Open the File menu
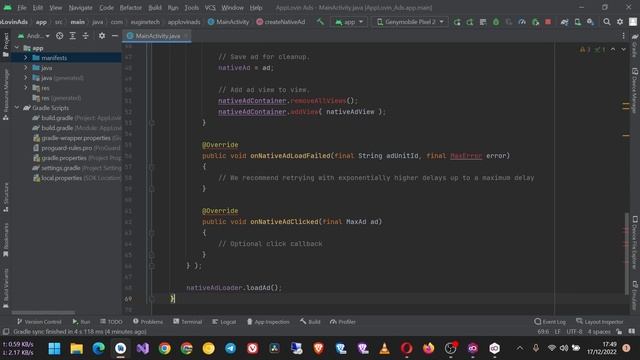This screenshot has height=360, width=640. [x=22, y=8]
